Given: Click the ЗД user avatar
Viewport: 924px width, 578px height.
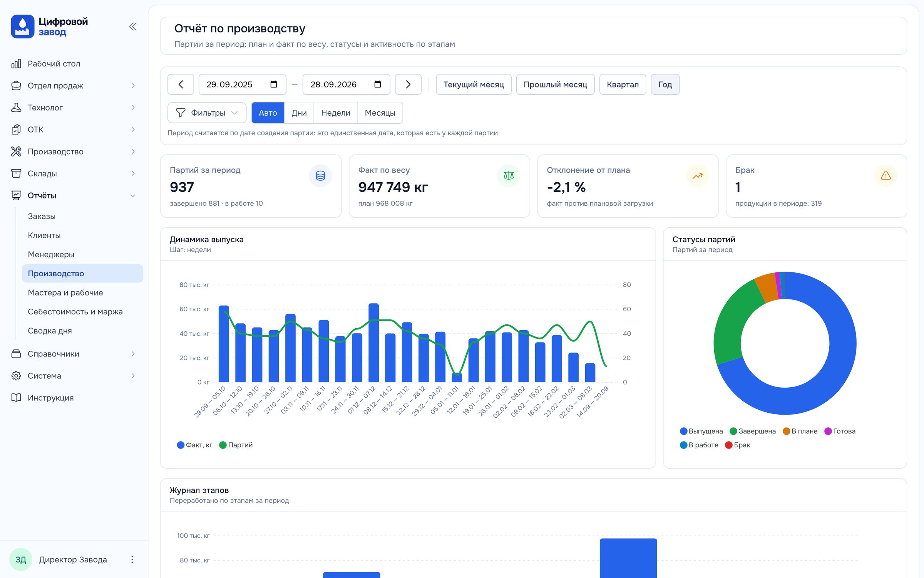Looking at the screenshot, I should coord(21,560).
